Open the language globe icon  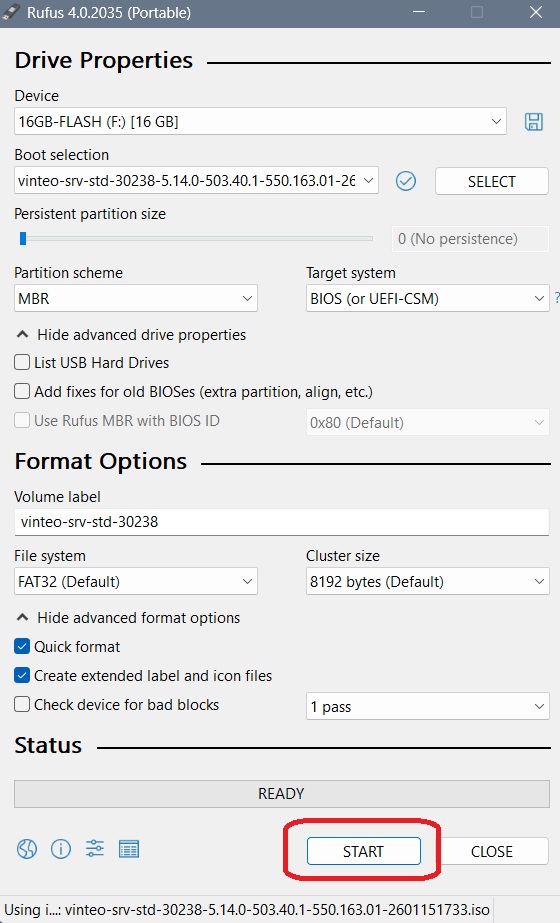[x=27, y=849]
